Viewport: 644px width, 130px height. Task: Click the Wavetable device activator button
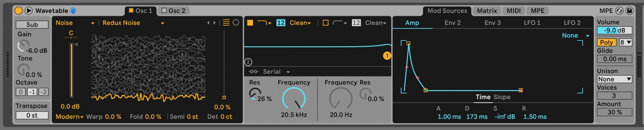click(19, 11)
